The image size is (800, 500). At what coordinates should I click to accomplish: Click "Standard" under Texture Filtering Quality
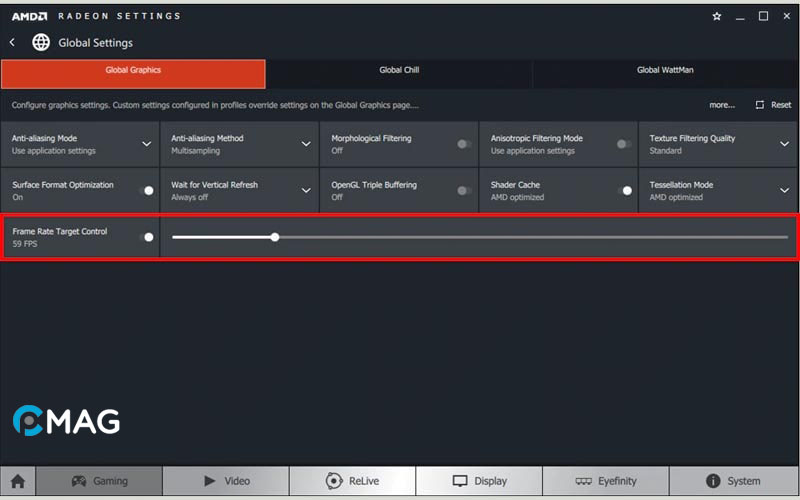[665, 151]
